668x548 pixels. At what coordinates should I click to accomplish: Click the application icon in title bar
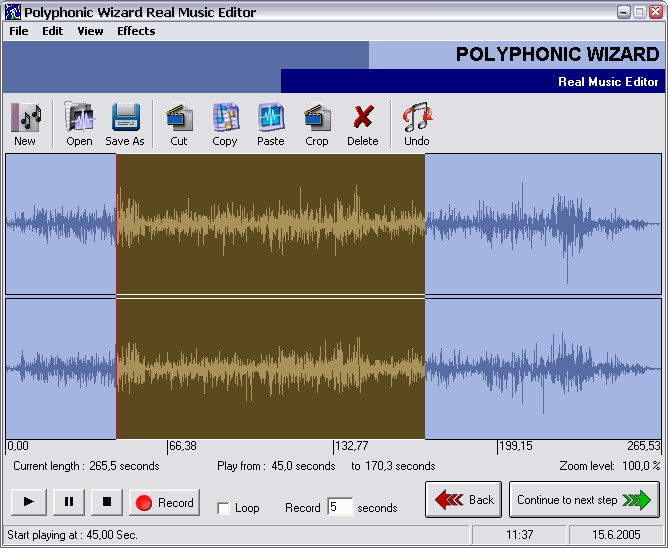(x=12, y=12)
